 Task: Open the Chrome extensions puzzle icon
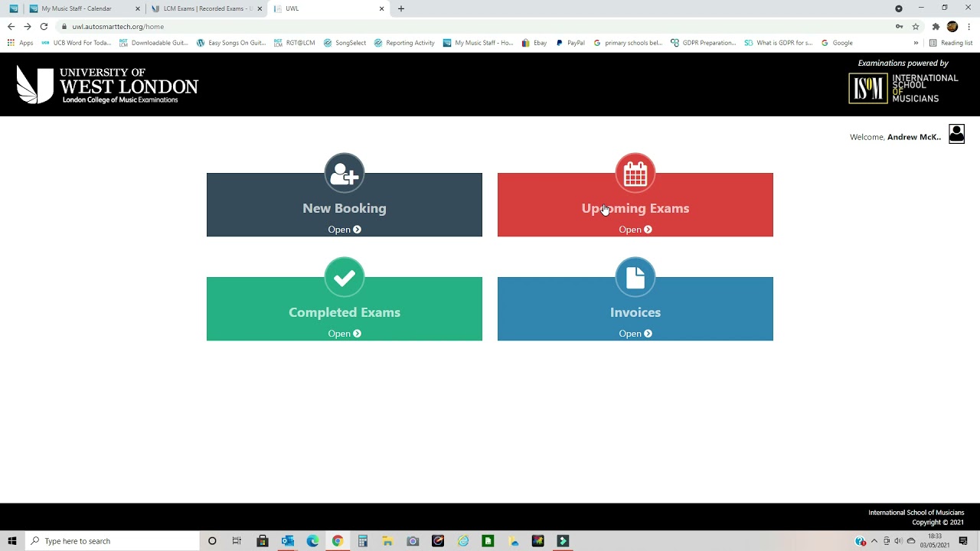[936, 26]
